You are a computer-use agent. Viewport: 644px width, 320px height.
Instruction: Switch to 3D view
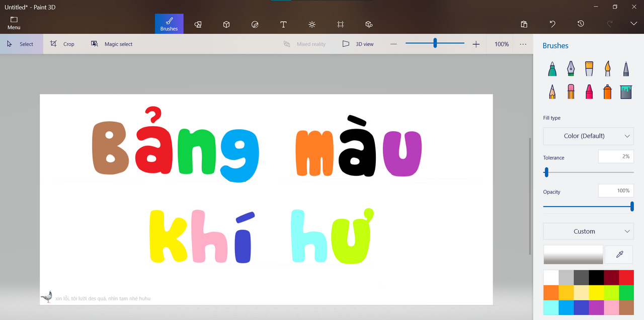358,44
